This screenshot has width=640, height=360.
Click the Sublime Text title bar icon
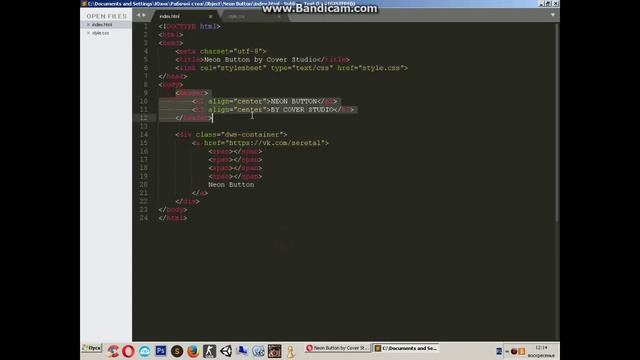click(x=84, y=4)
